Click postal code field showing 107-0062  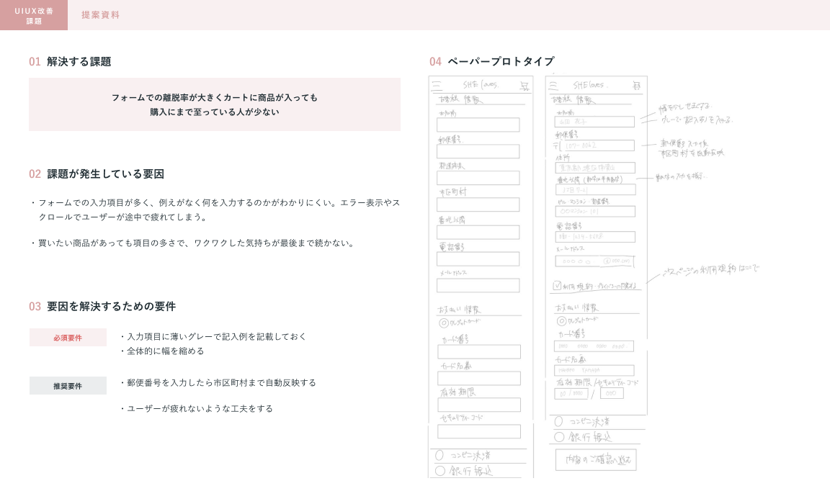click(x=594, y=145)
